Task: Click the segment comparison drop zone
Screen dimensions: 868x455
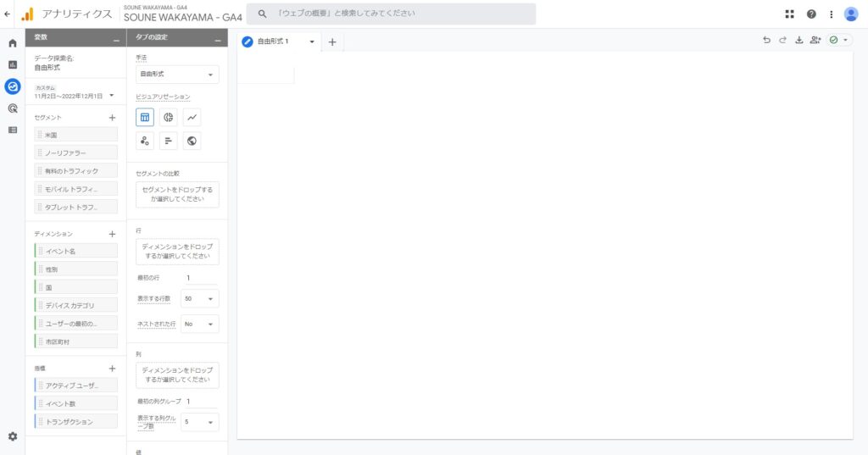Action: tap(177, 194)
